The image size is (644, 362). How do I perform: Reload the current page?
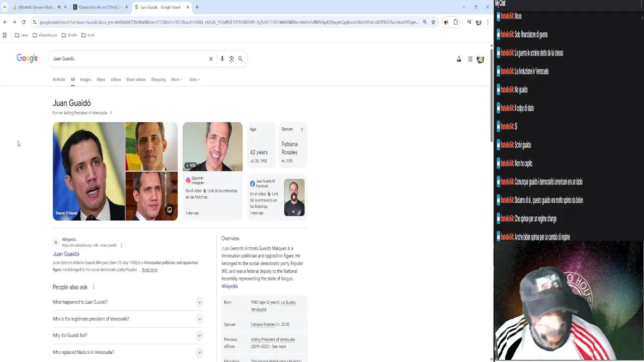pyautogui.click(x=23, y=22)
